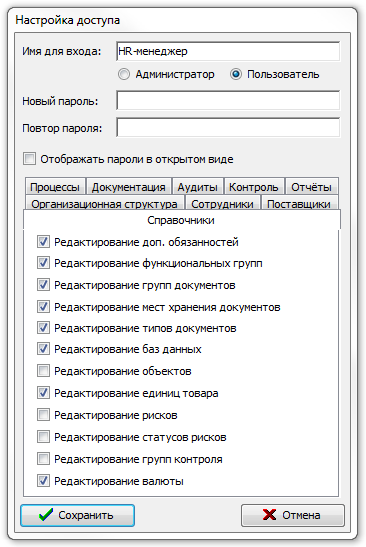366x547 pixels.
Task: Uncheck Редактирование доп. обязанностей
Action: pos(43,242)
